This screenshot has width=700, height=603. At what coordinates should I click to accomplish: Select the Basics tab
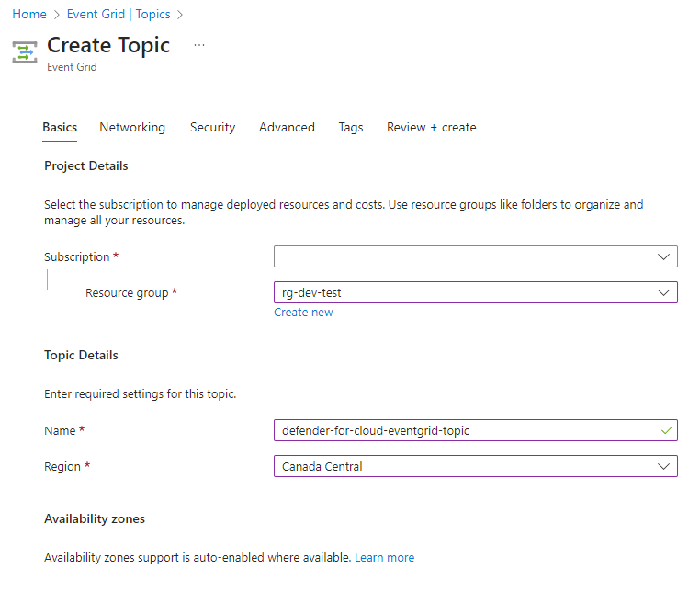[60, 127]
